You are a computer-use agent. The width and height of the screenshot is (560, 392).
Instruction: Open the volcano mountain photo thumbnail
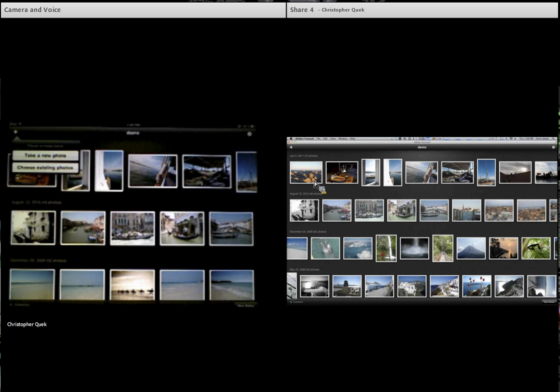pos(471,248)
